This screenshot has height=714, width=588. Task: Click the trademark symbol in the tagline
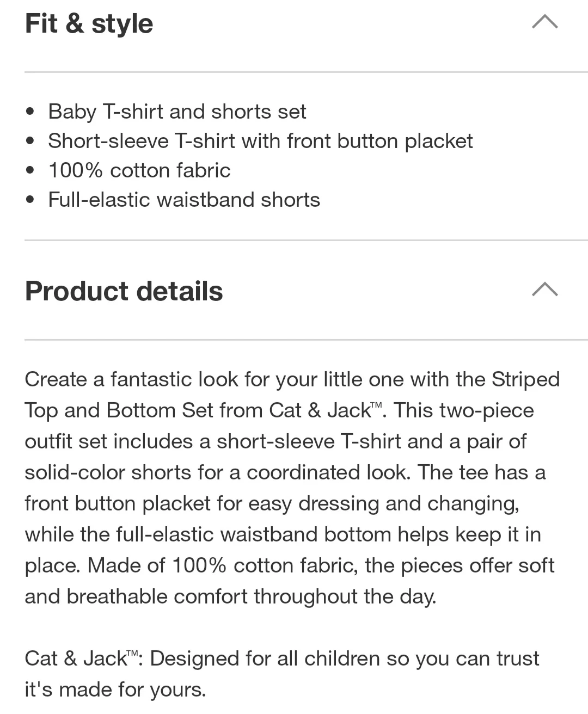click(132, 653)
